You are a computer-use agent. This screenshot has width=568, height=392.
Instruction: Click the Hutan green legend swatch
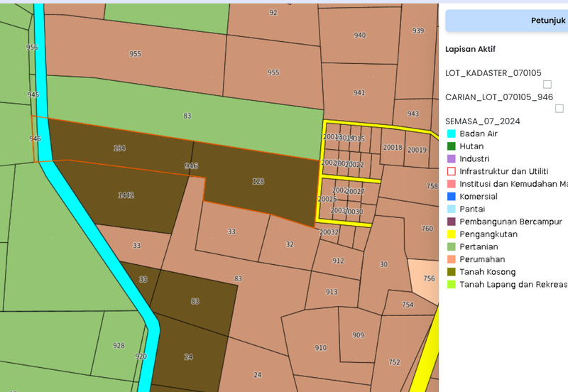tap(451, 146)
